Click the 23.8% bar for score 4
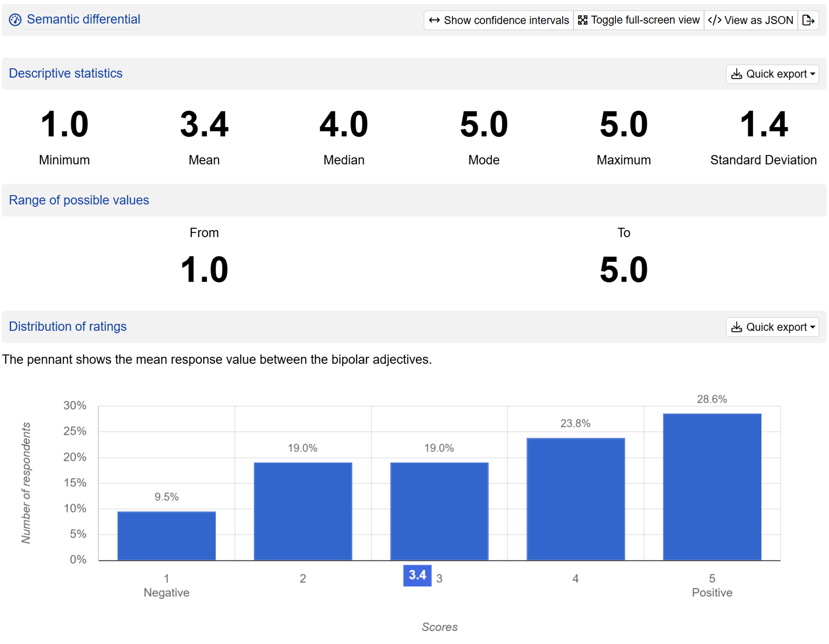 575,499
